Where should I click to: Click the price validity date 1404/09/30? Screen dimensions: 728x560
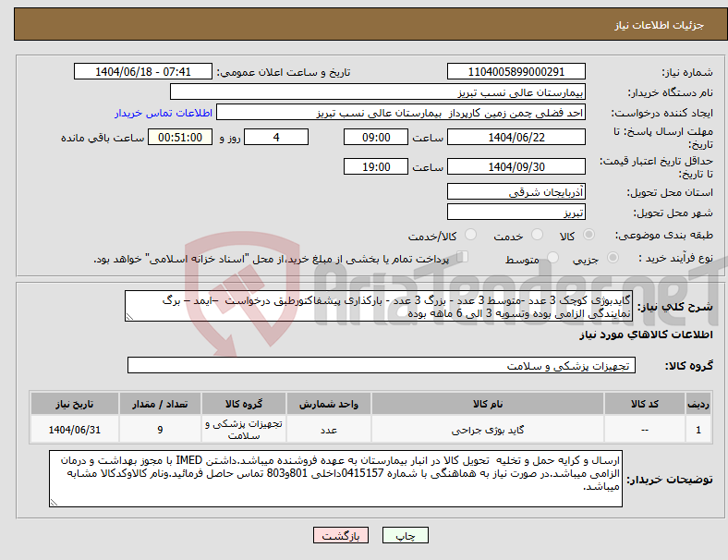tap(516, 166)
